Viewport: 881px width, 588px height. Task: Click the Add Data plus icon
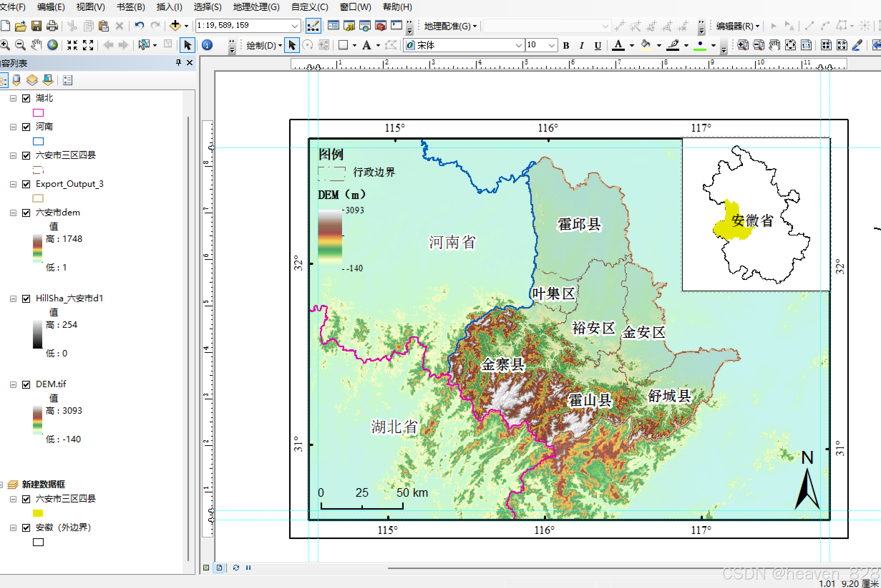(x=175, y=26)
